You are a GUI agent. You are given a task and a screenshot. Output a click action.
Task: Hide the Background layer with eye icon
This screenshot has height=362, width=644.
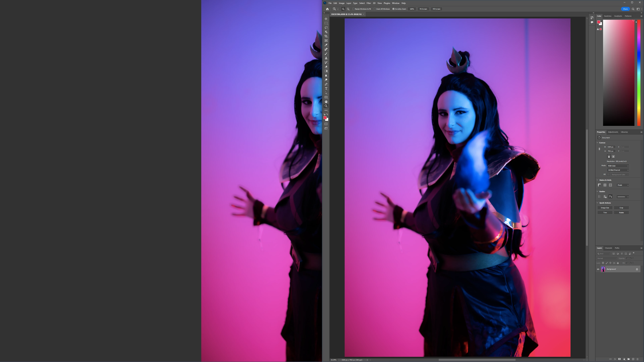(598, 269)
